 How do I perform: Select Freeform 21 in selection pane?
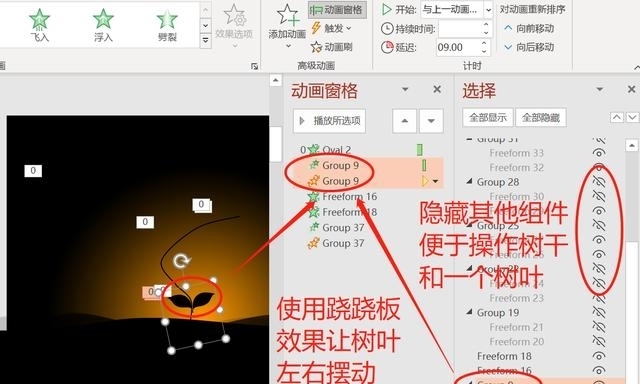tap(516, 327)
